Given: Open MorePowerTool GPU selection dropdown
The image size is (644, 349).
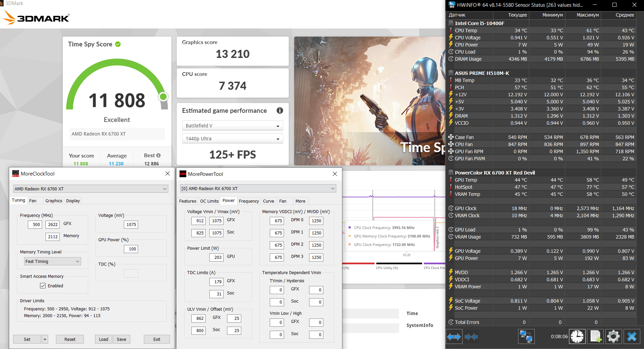Looking at the screenshot, I should [x=258, y=188].
